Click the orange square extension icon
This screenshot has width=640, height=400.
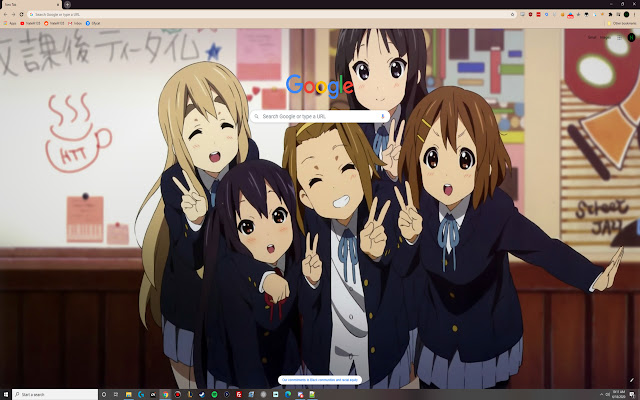(562, 14)
